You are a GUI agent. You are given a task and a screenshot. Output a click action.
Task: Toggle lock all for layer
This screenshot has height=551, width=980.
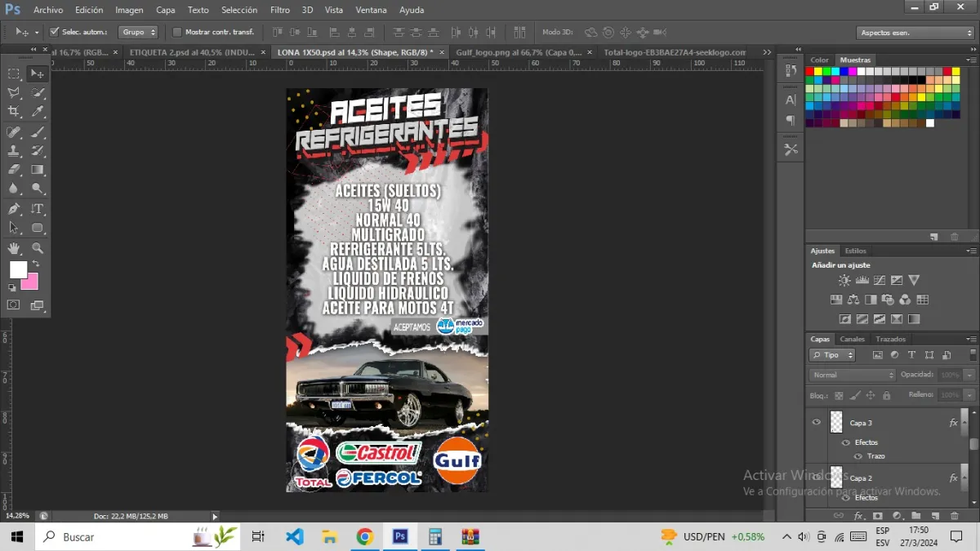click(x=886, y=395)
